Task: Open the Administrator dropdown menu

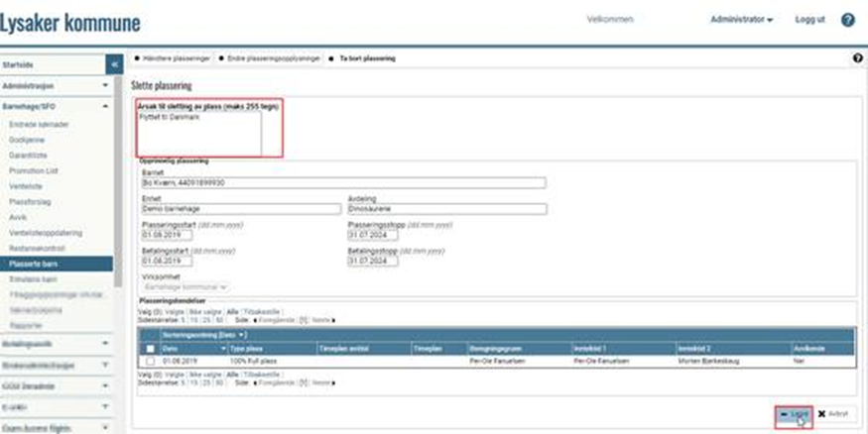Action: click(742, 20)
